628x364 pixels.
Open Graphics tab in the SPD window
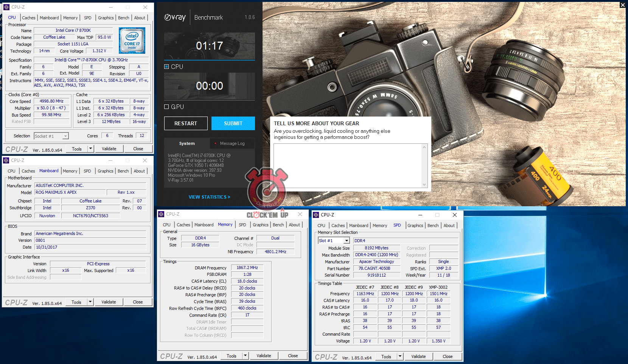click(415, 226)
